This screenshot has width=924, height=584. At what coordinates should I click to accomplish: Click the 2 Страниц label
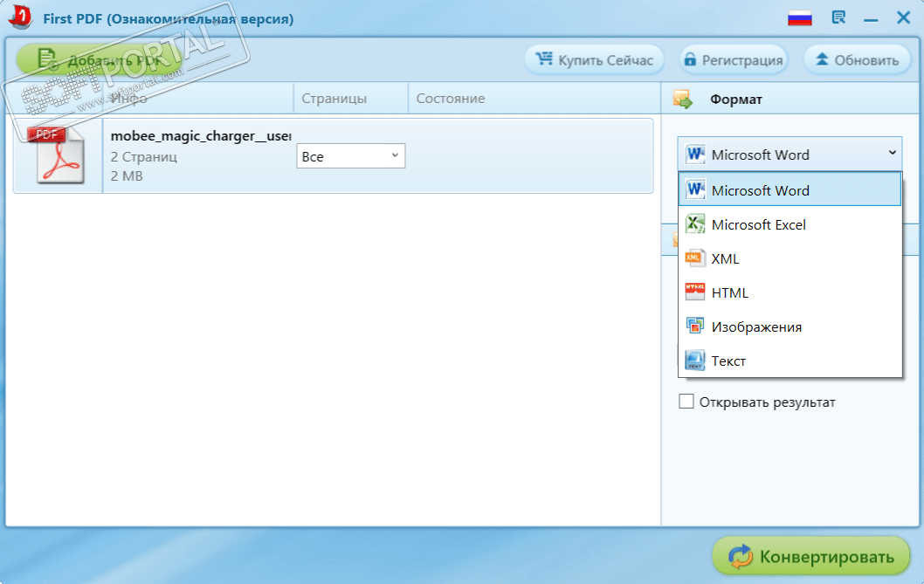[144, 157]
